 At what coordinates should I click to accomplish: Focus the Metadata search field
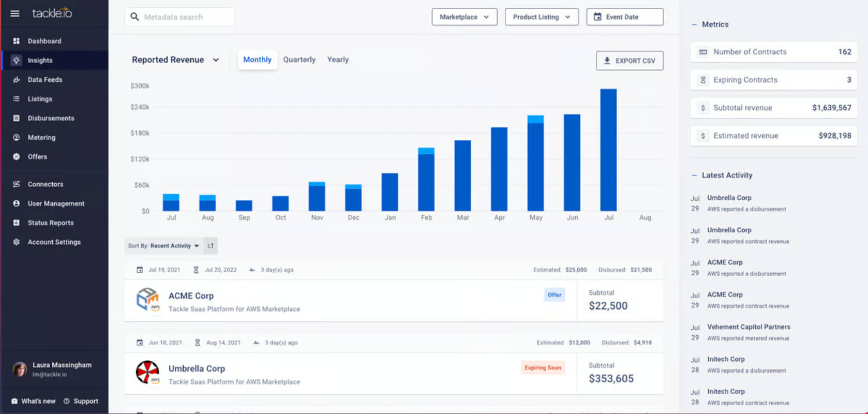click(x=179, y=17)
